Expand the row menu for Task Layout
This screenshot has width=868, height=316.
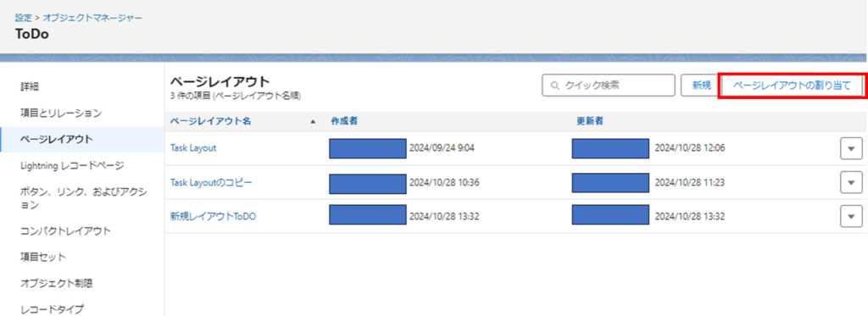pos(851,148)
